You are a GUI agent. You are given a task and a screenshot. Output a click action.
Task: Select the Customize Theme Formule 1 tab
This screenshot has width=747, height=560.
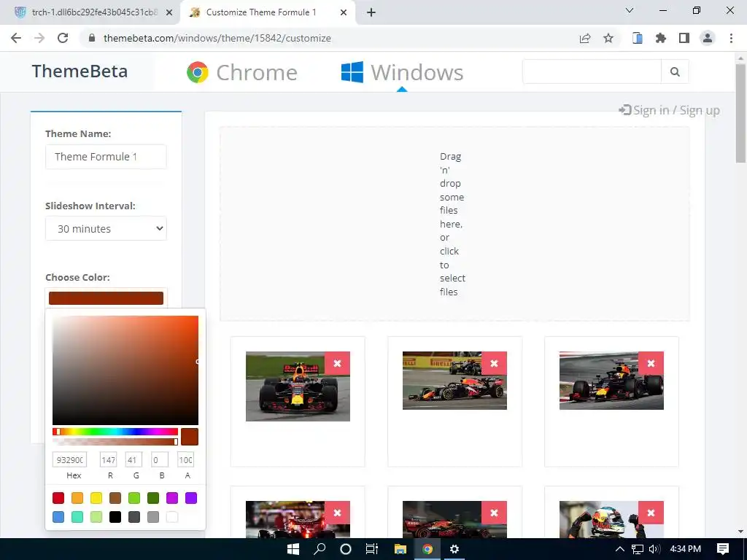point(267,12)
